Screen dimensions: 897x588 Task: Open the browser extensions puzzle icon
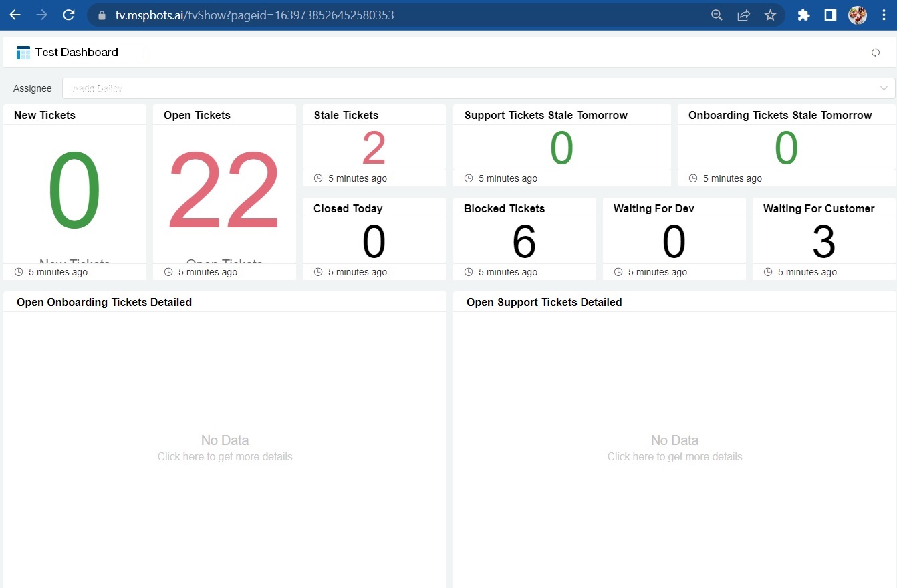(x=803, y=15)
